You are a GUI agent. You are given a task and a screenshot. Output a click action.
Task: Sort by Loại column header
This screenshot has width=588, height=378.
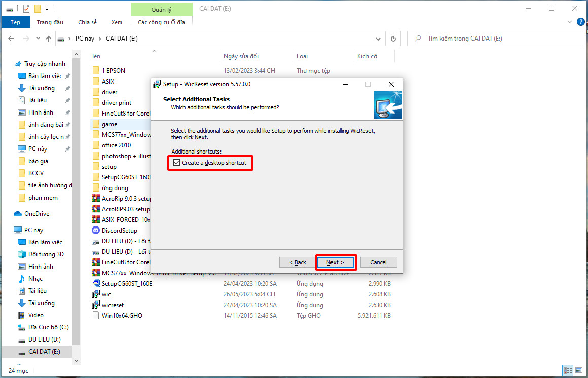tap(302, 56)
